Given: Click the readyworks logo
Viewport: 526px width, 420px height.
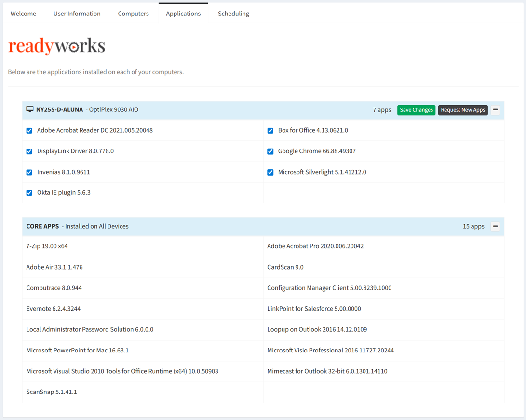Looking at the screenshot, I should coord(57,46).
